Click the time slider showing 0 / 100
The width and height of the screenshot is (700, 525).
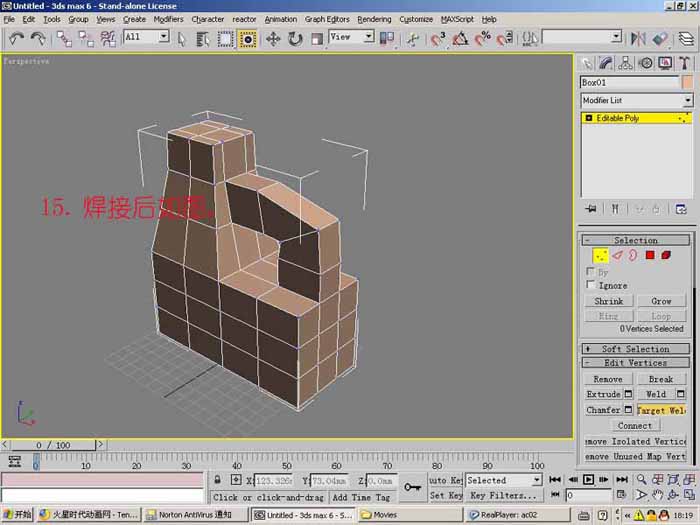53,445
